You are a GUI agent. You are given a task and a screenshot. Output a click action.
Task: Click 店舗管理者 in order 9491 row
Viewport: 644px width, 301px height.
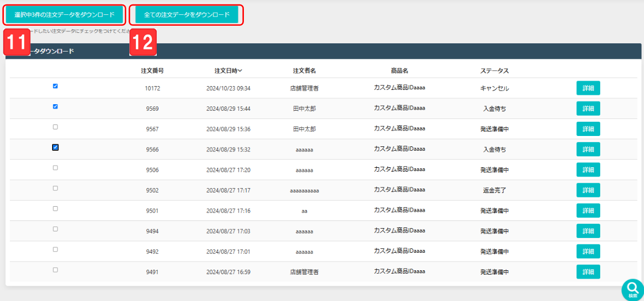pos(304,272)
